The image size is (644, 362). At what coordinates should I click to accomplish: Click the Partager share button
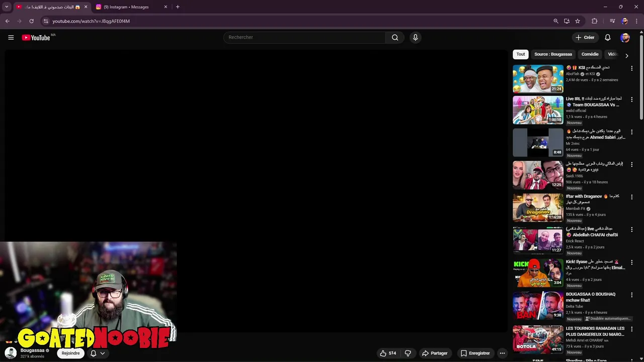point(435,353)
